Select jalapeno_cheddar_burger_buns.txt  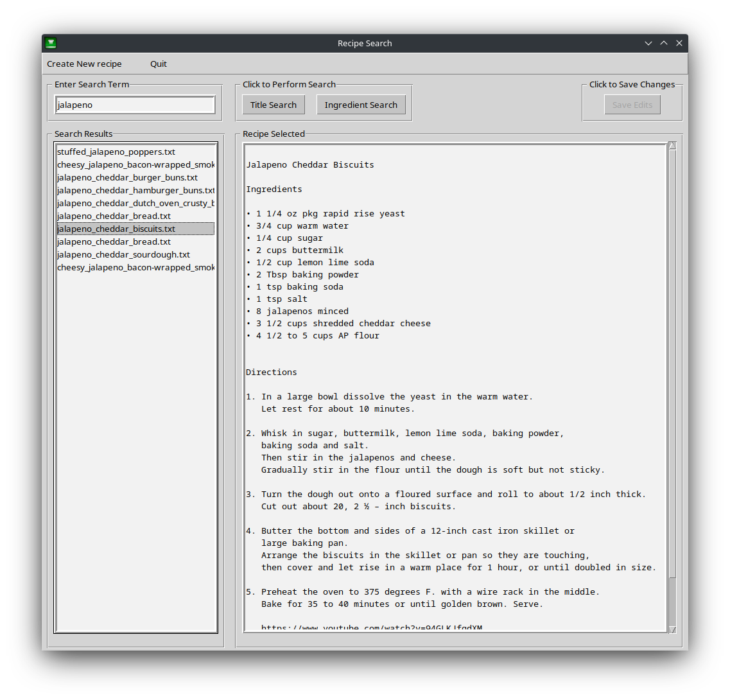pyautogui.click(x=135, y=177)
